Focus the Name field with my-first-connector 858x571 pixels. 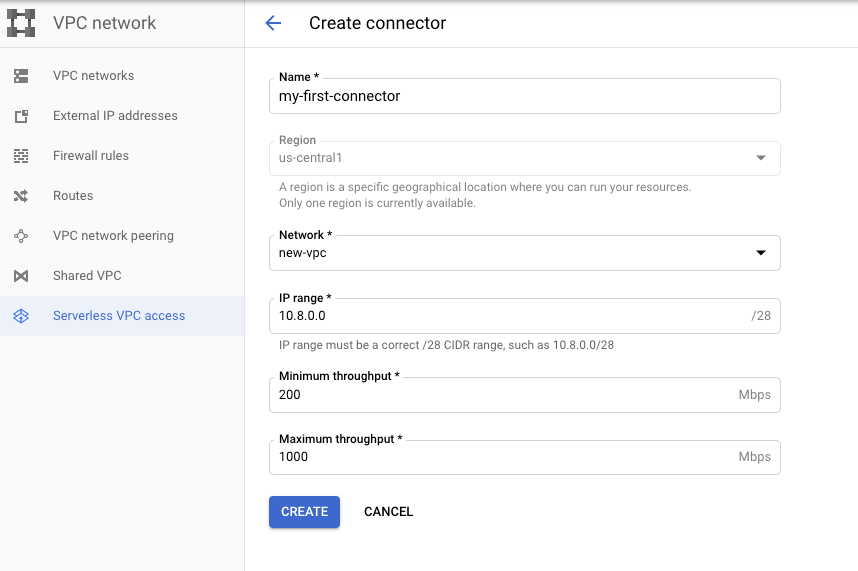(525, 96)
